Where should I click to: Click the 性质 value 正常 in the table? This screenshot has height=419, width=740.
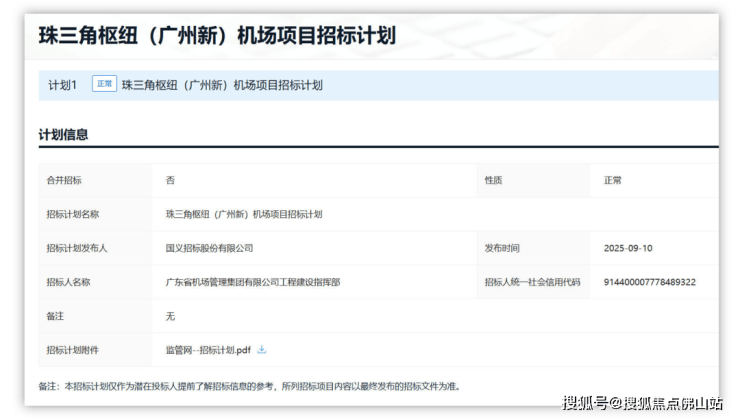pos(613,180)
